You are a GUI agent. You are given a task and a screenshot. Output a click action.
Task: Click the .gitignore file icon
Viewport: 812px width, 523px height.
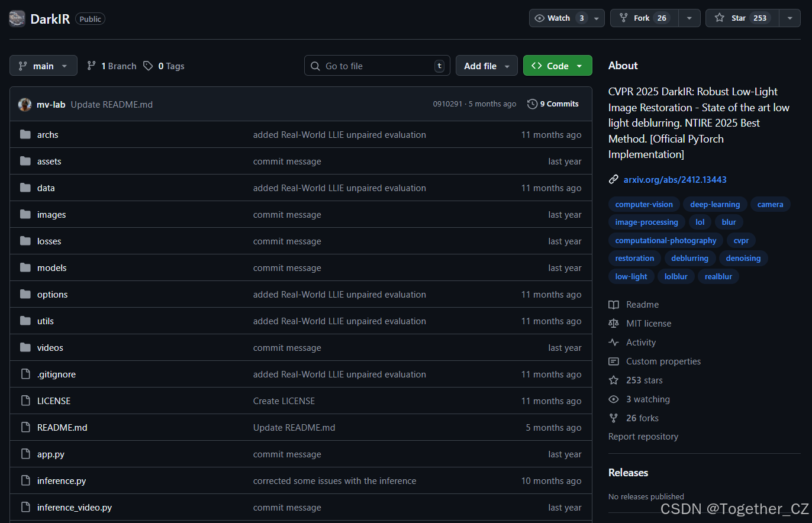point(25,374)
